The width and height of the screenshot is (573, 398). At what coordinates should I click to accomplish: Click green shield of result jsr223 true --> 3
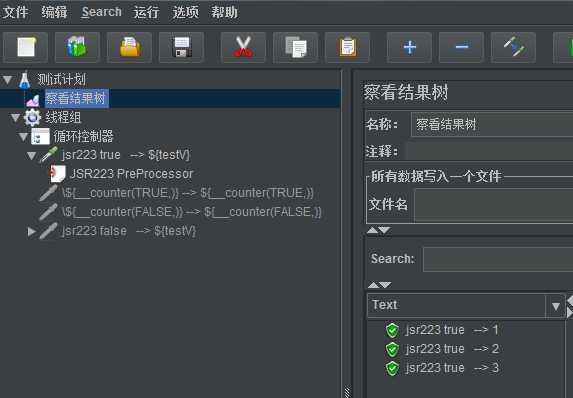click(392, 368)
